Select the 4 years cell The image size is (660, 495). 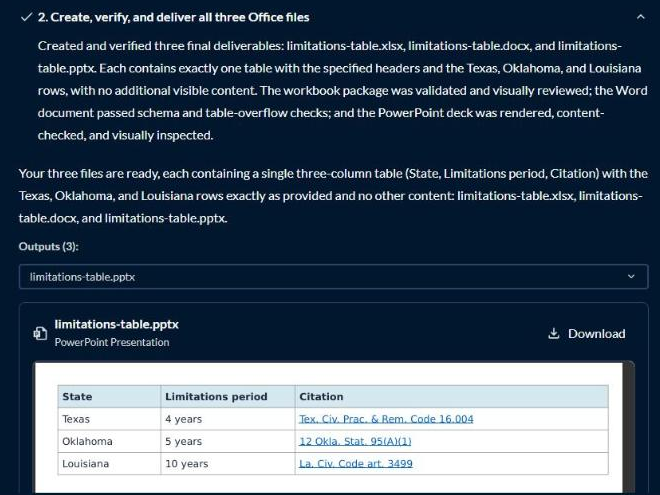(228, 419)
